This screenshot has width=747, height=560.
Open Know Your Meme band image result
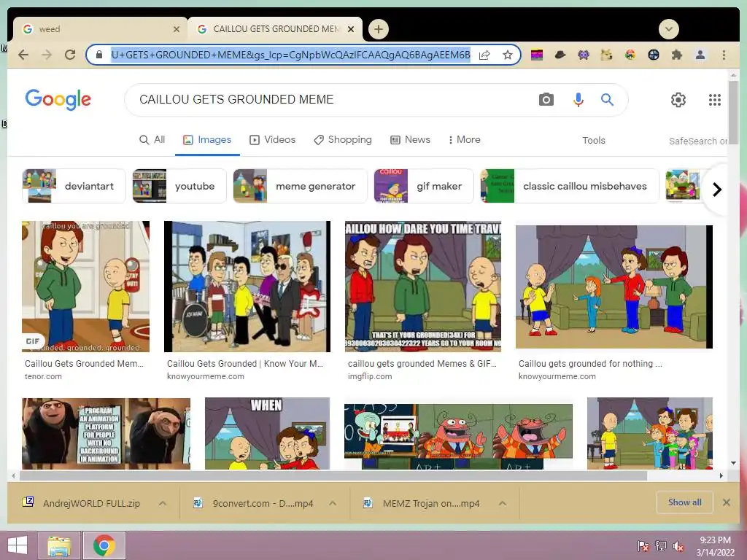pos(247,286)
